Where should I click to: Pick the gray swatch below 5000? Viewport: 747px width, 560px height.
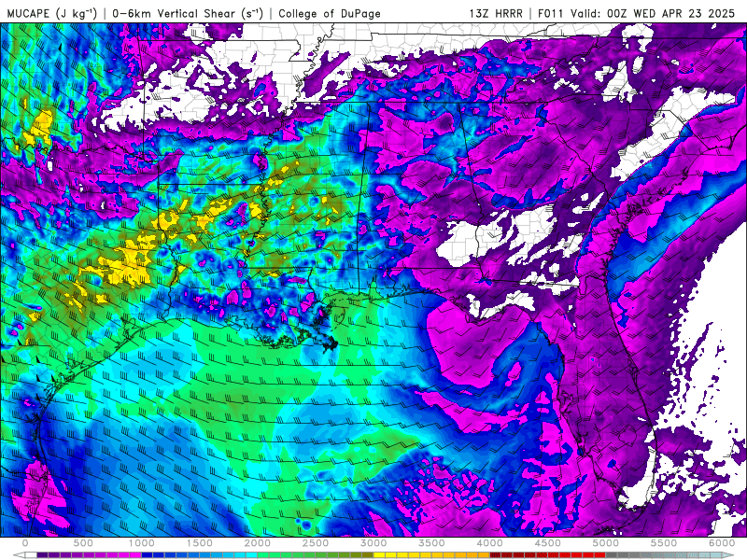coord(612,554)
